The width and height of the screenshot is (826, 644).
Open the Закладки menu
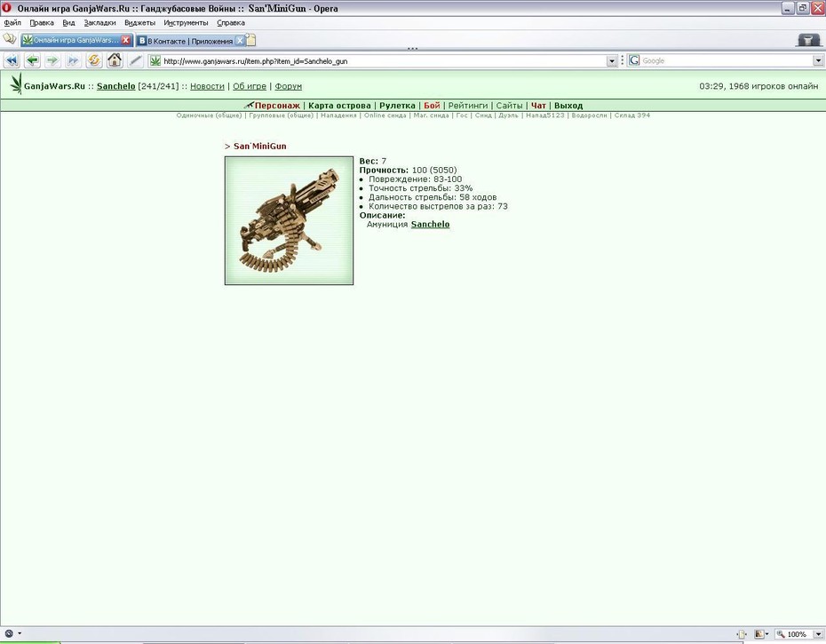(99, 23)
